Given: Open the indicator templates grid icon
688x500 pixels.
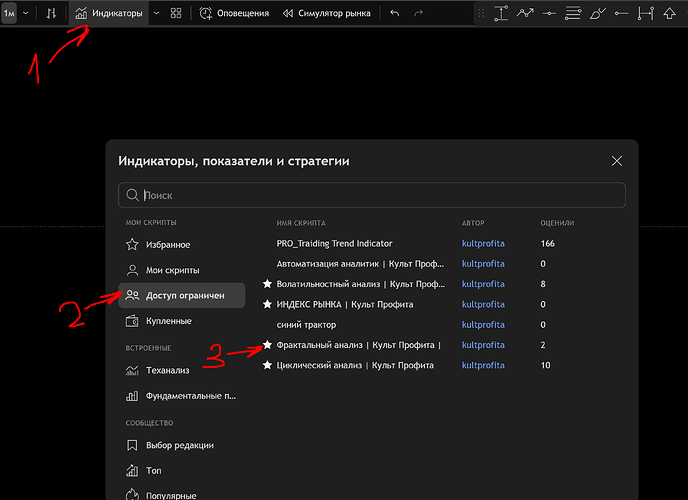Looking at the screenshot, I should point(176,14).
